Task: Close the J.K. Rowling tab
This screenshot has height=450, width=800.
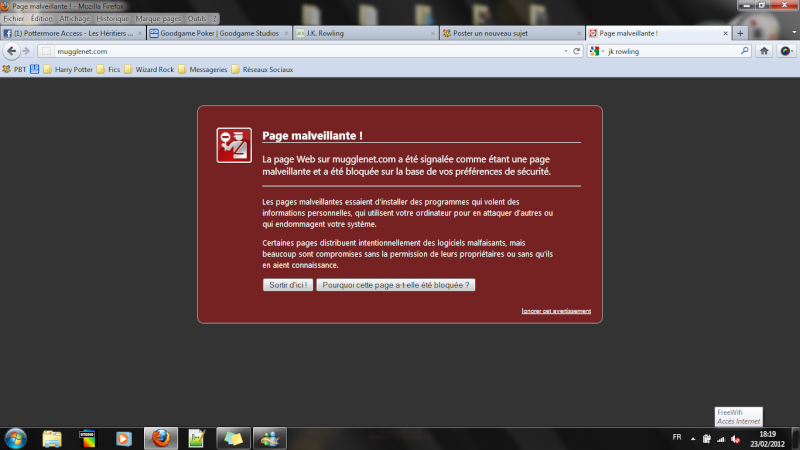Action: pos(432,33)
